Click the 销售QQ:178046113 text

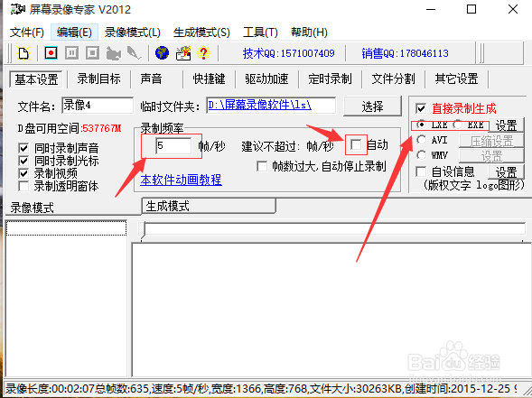pos(406,53)
